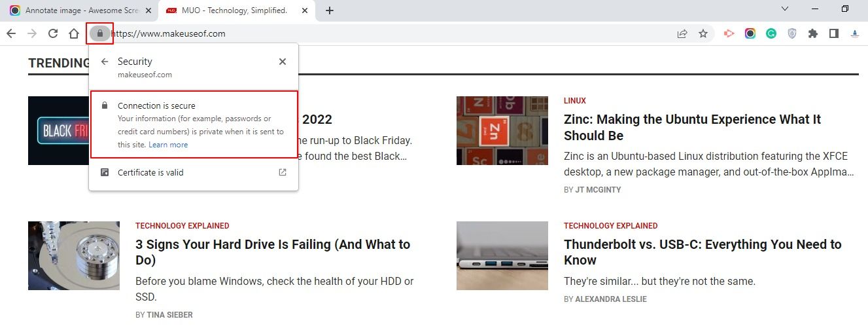Share this page icon
Viewport: 868px width, 334px height.
tap(682, 33)
